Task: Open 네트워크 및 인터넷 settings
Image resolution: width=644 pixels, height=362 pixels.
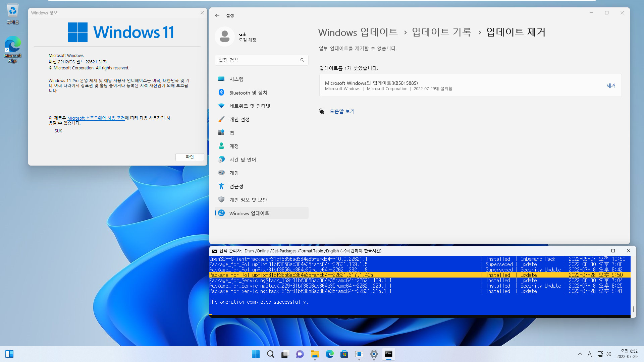Action: 261,106
